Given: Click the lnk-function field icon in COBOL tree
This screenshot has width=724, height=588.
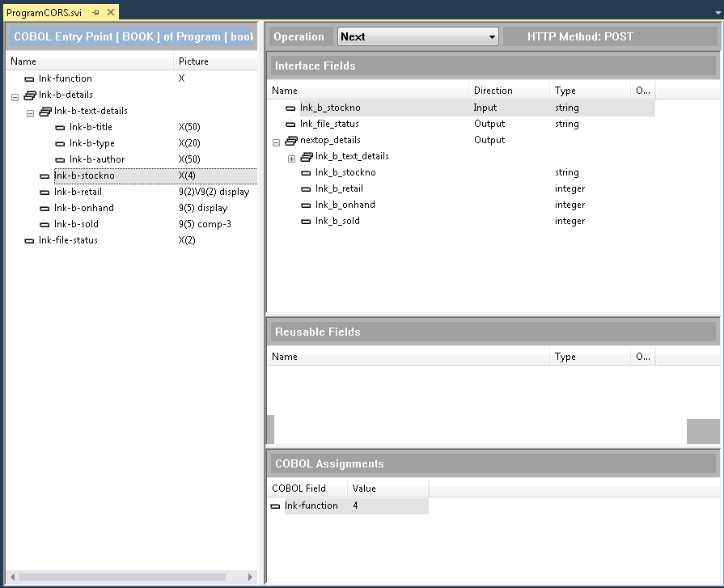Looking at the screenshot, I should click(x=30, y=79).
